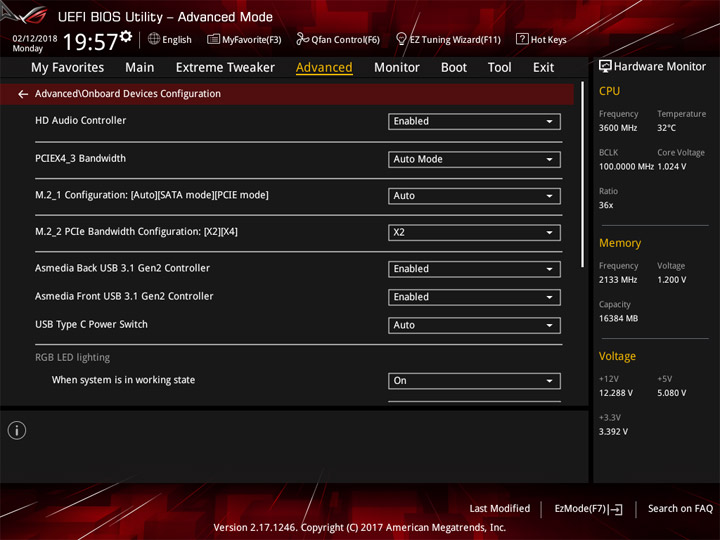The width and height of the screenshot is (720, 540).
Task: Switch to My Favorites tab
Action: [x=68, y=68]
